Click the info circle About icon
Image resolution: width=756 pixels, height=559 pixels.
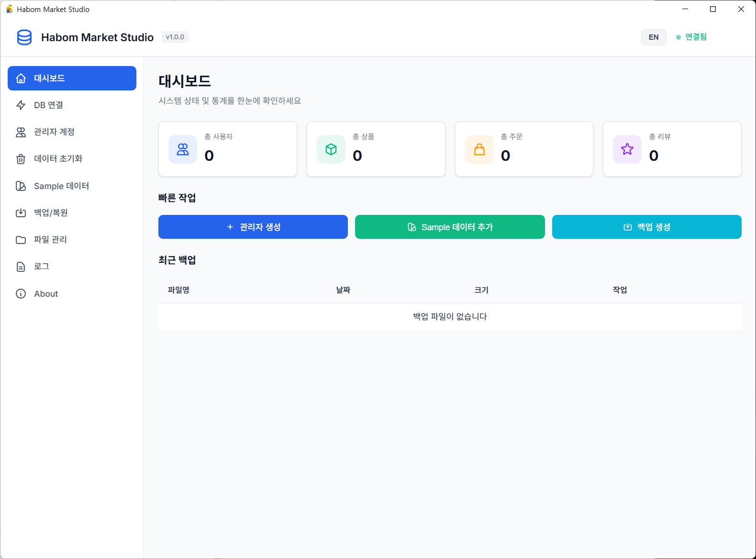[21, 294]
